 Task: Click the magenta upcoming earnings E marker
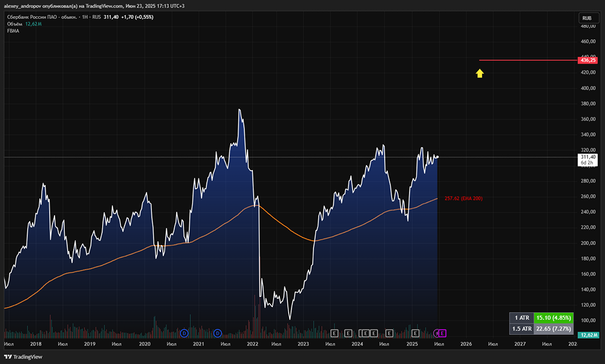point(443,333)
